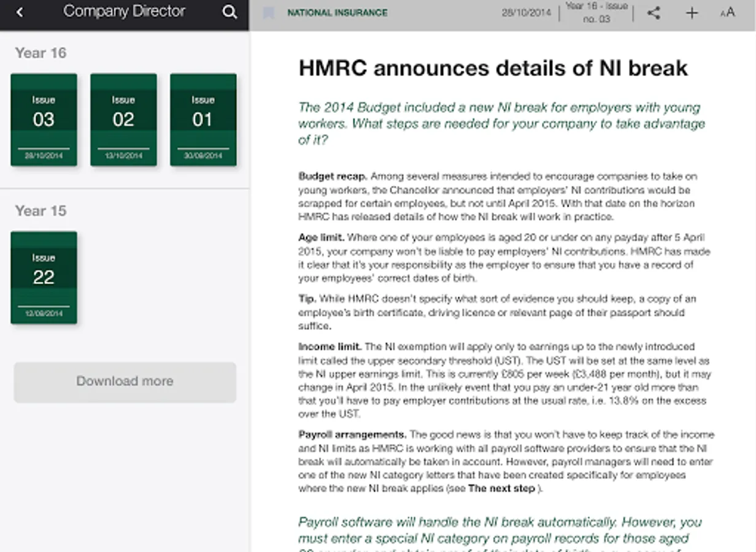Click the article date 28/10/2014
Screen dimensions: 756x552
[526, 12]
